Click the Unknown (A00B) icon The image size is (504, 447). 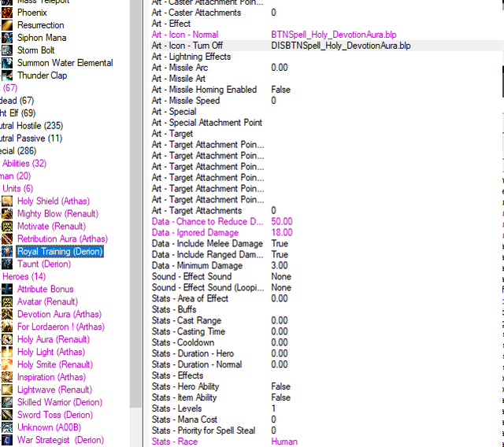pos(7,427)
